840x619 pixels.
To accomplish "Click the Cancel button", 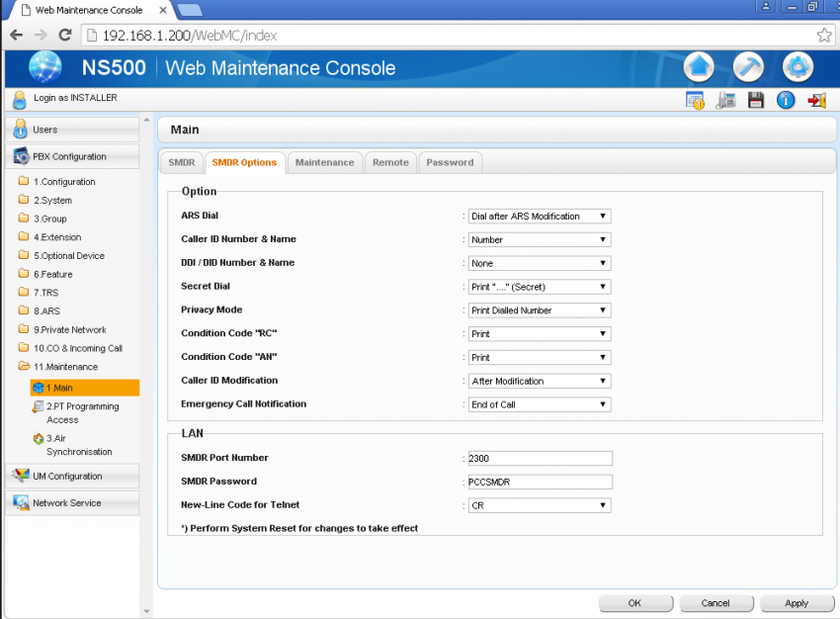I will (714, 603).
